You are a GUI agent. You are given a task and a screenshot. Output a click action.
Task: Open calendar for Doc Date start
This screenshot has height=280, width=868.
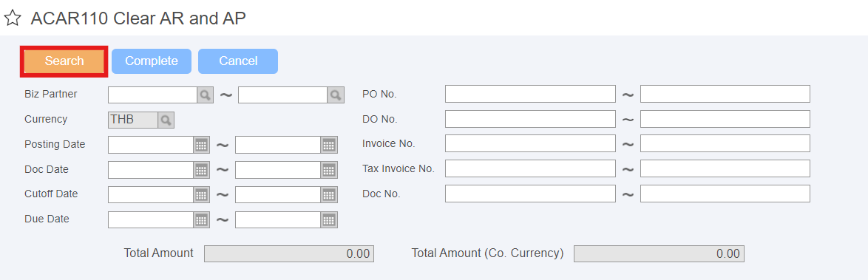[202, 170]
